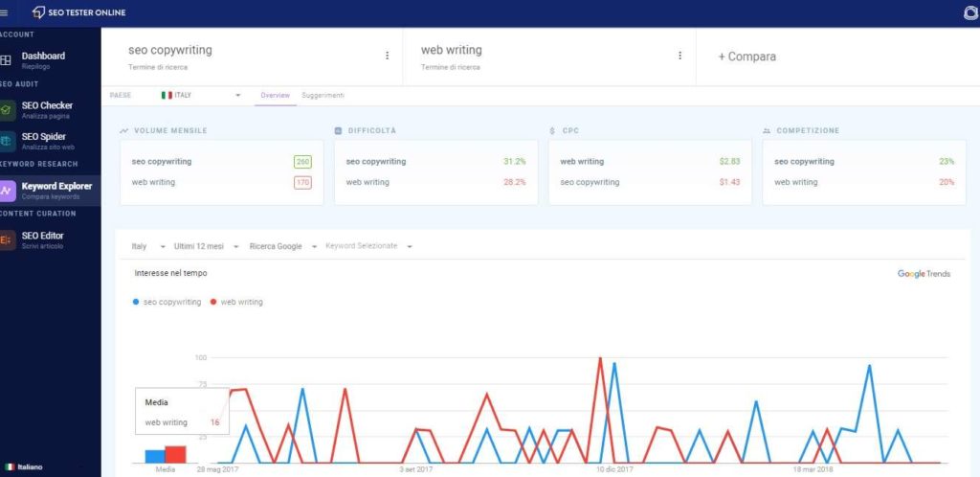Select the SEO Checker sidebar icon
This screenshot has height=477, width=980.
[x=7, y=110]
